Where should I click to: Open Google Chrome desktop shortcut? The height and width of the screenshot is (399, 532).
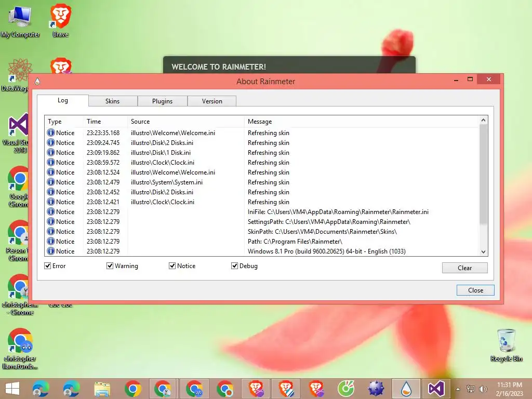[18, 187]
